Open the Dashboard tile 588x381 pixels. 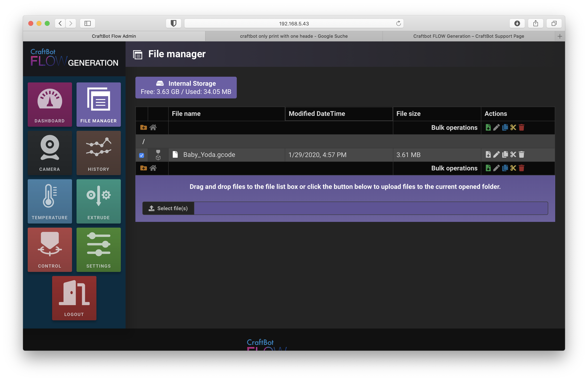[x=50, y=104]
